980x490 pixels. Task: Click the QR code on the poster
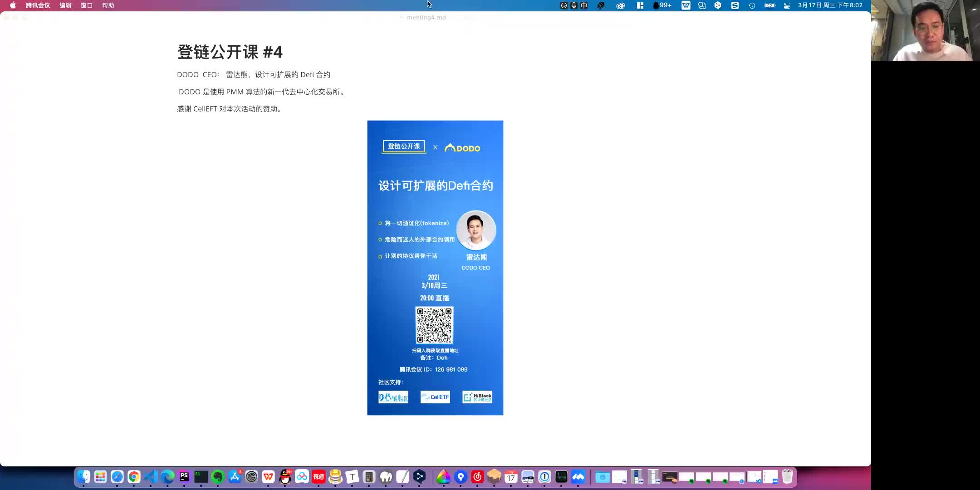[434, 325]
